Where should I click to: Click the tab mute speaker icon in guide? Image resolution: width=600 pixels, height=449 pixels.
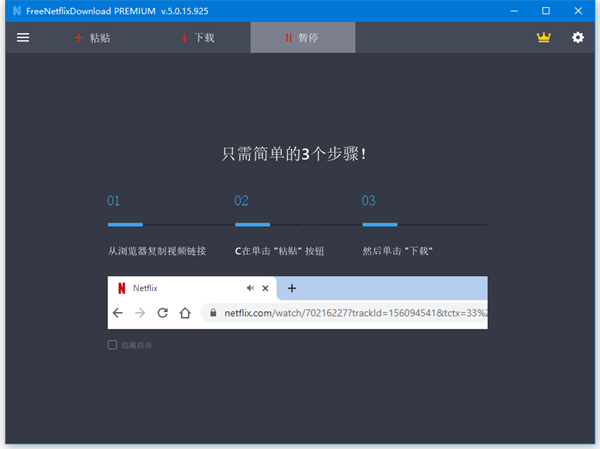tap(250, 288)
